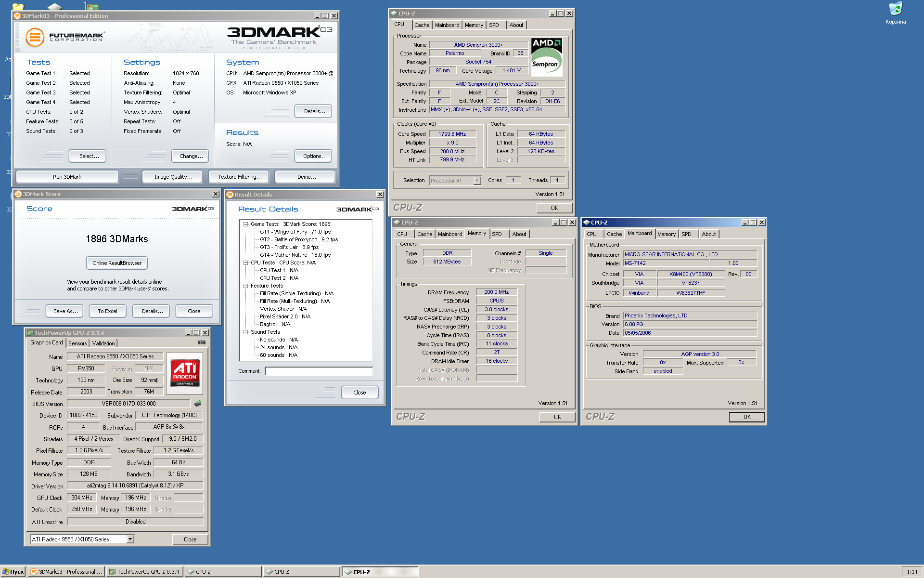The image size is (924, 578).
Task: Click Options button under Results
Action: [314, 156]
